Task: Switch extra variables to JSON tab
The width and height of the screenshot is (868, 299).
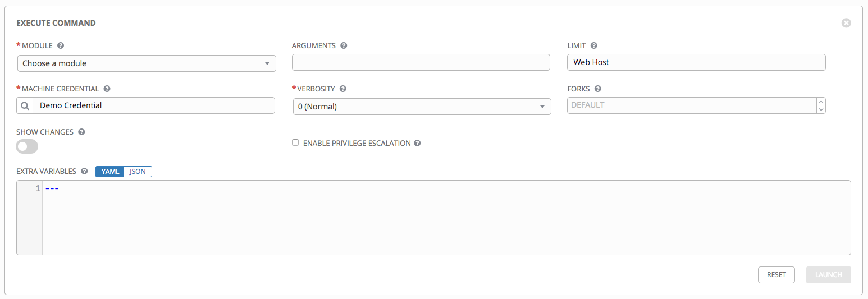Action: [138, 171]
